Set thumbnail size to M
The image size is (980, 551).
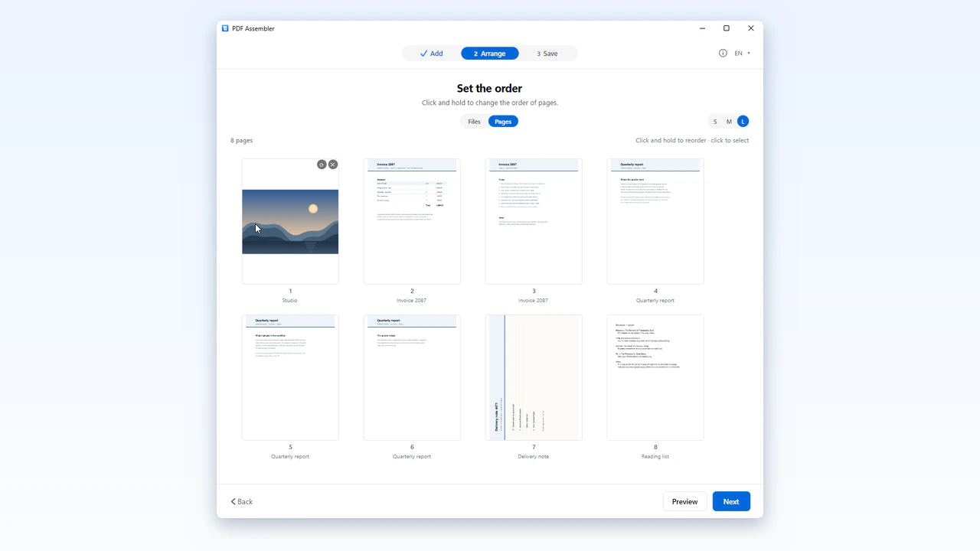pyautogui.click(x=729, y=122)
